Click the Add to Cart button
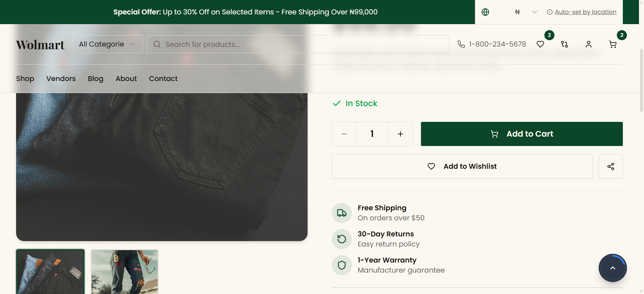The width and height of the screenshot is (644, 294). point(521,134)
